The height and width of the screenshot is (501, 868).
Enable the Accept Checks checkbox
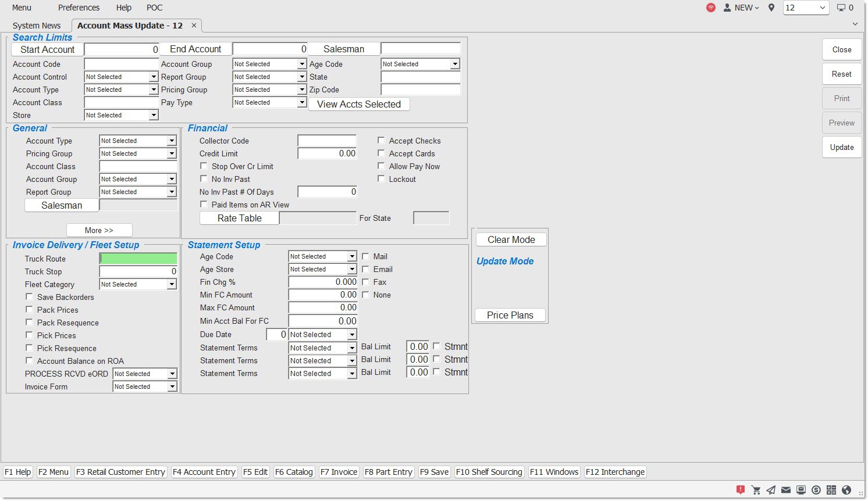(381, 140)
